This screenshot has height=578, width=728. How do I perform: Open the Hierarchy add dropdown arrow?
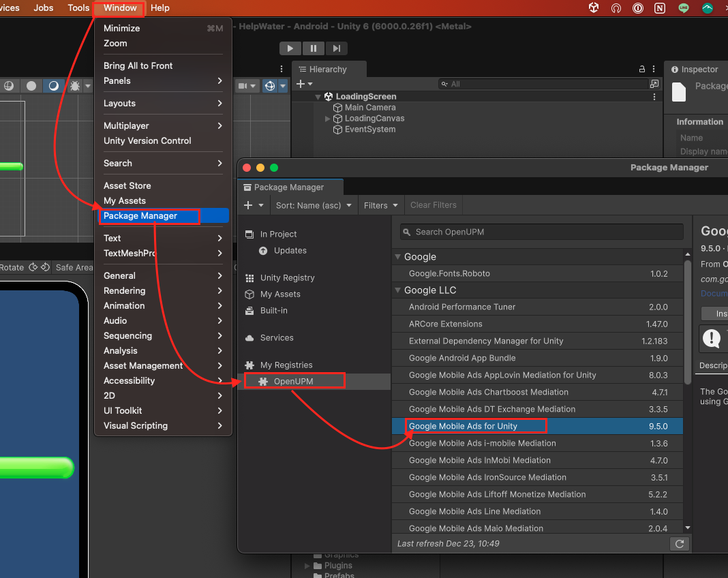click(310, 84)
